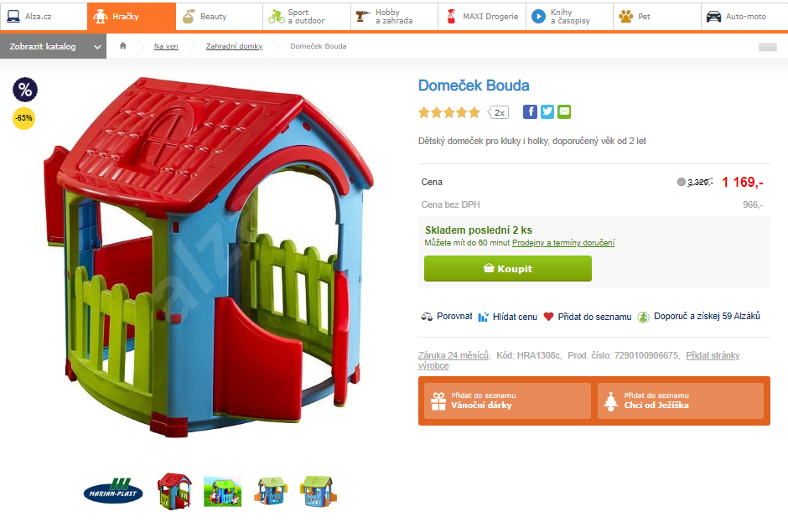Expand the Zobrazit katalog dropdown
The image size is (788, 532).
54,46
